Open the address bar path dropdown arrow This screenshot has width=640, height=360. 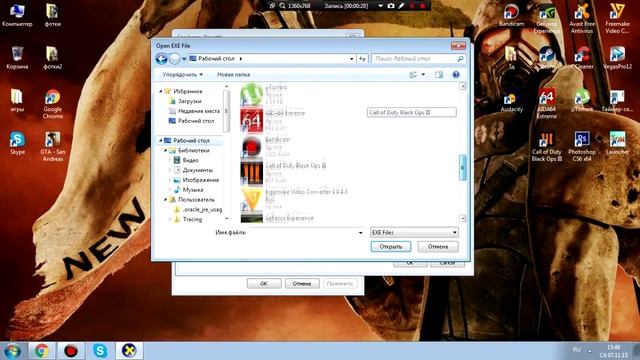click(x=352, y=59)
